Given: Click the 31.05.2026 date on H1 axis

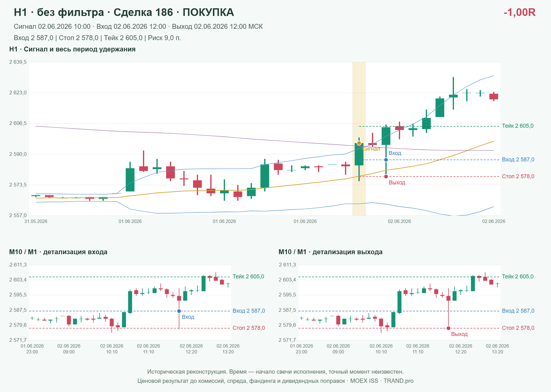Looking at the screenshot, I should click(x=36, y=221).
